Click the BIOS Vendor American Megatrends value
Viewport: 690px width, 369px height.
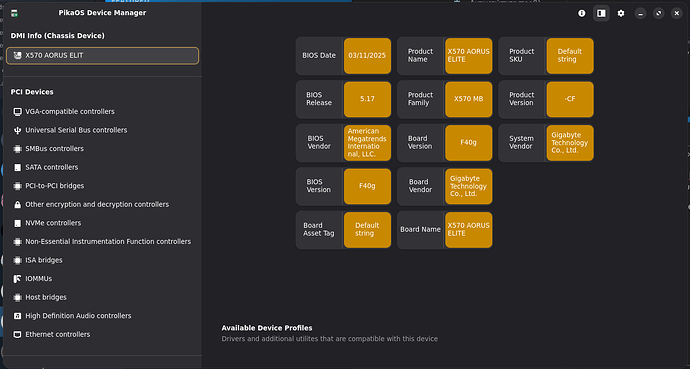(367, 142)
